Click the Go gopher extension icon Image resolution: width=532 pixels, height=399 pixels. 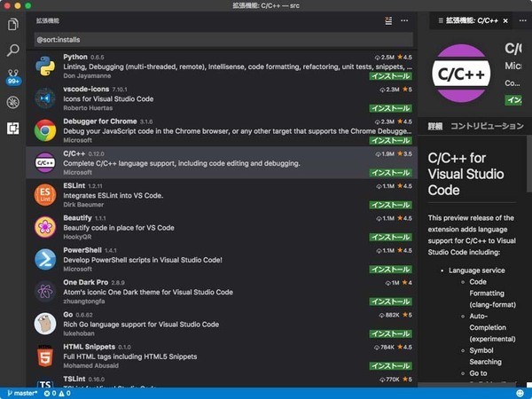45,324
